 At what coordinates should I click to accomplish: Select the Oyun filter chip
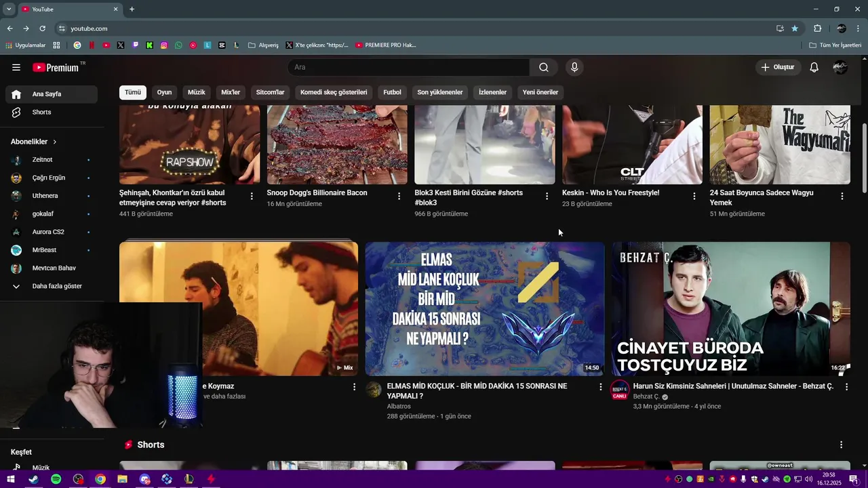(164, 92)
